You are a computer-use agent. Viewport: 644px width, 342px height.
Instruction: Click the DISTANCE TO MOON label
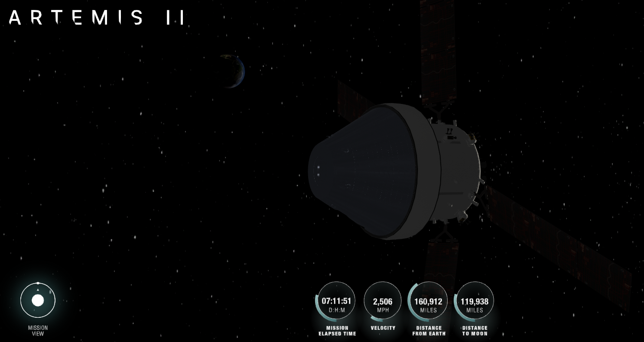[475, 331]
